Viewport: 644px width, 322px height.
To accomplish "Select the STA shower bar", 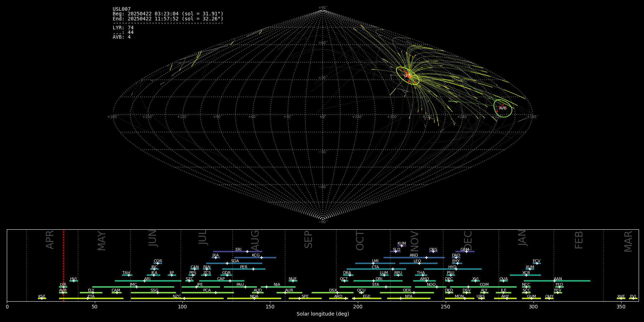I will click(375, 287).
